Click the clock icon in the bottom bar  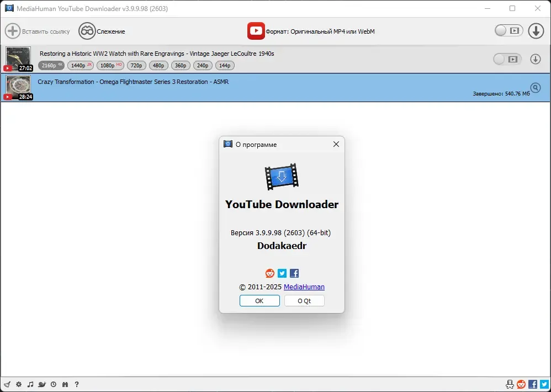(54, 384)
